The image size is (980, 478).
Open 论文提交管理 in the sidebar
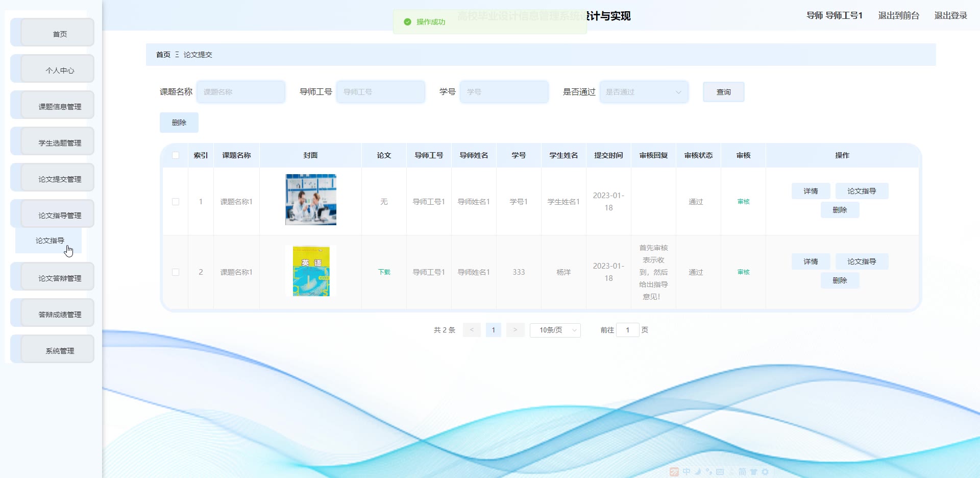pyautogui.click(x=60, y=179)
